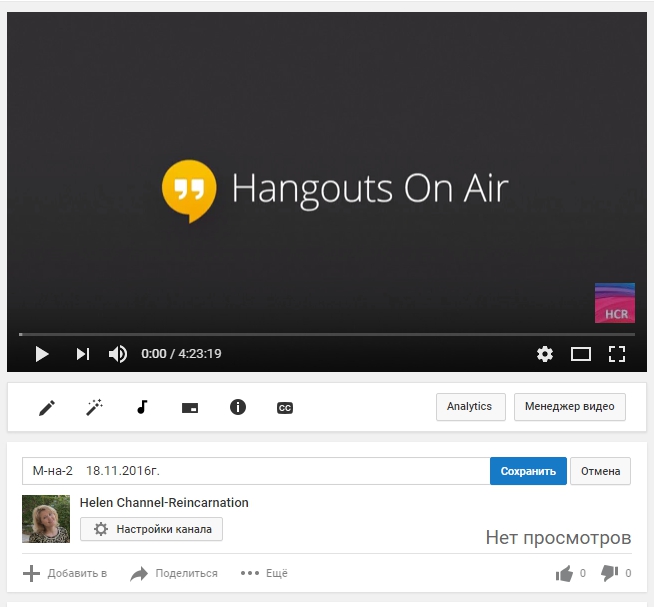Screen dimensions: 654x607
Task: Click the info annotations icon
Action: coord(238,407)
